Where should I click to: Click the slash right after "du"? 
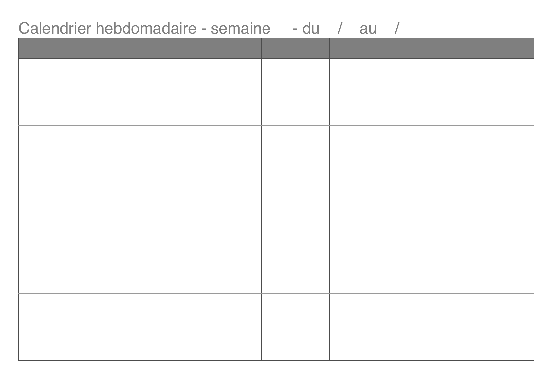pos(339,28)
